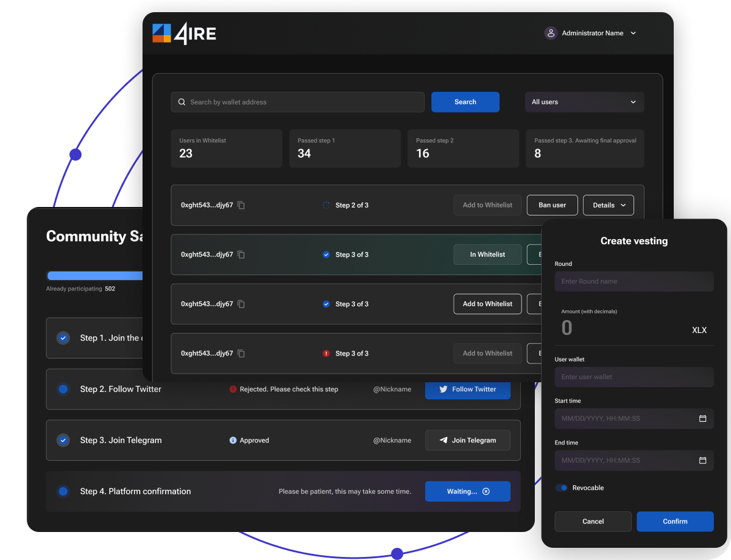Click the search magnifier icon
The width and height of the screenshot is (731, 560).
pos(182,102)
